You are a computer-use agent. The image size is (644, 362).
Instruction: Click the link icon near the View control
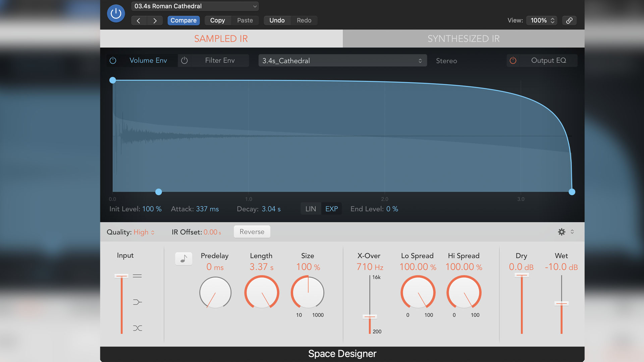point(569,20)
